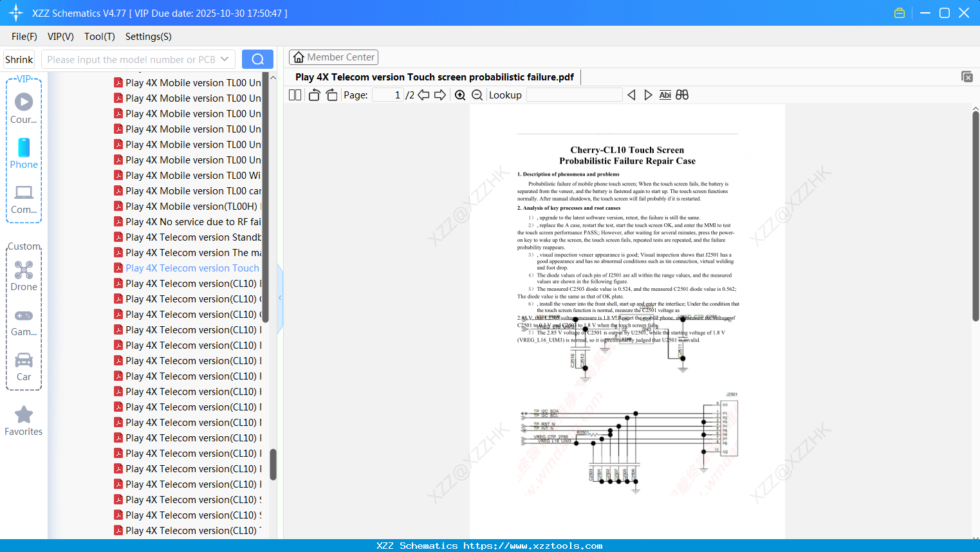Viewport: 980px width, 552px height.
Task: Collapse the file list panel handle
Action: click(280, 298)
